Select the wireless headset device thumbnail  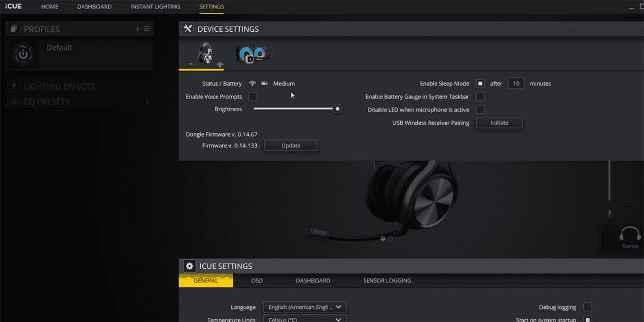pyautogui.click(x=201, y=55)
